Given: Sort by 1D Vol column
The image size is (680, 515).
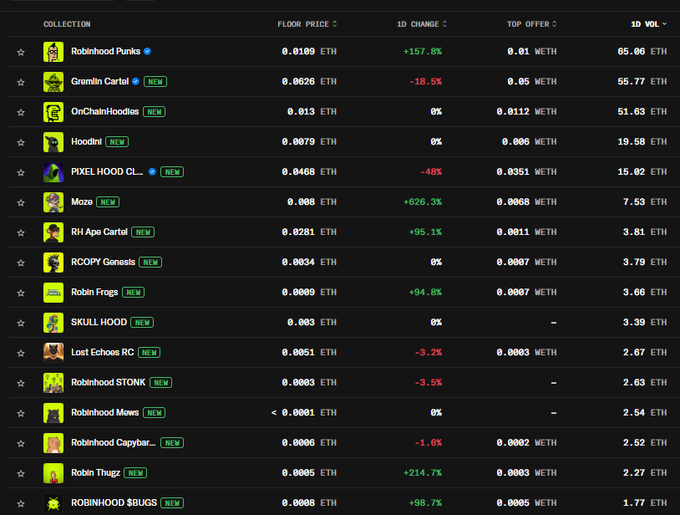Looking at the screenshot, I should (648, 24).
